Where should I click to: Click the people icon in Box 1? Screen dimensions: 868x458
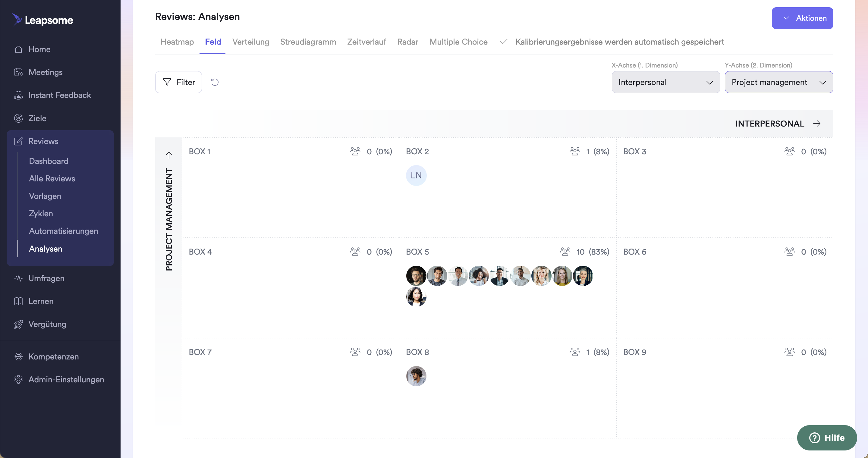tap(355, 151)
